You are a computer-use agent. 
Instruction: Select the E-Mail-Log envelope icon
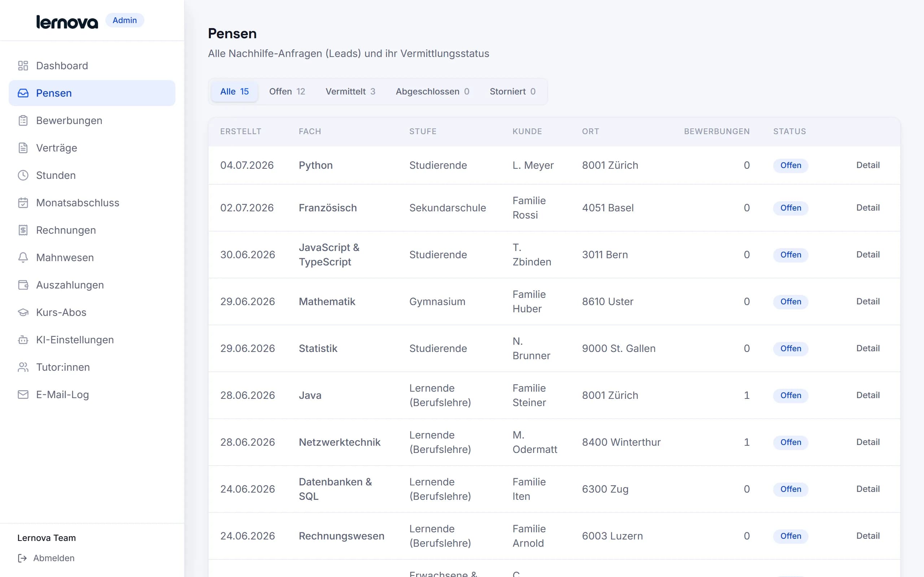[23, 395]
